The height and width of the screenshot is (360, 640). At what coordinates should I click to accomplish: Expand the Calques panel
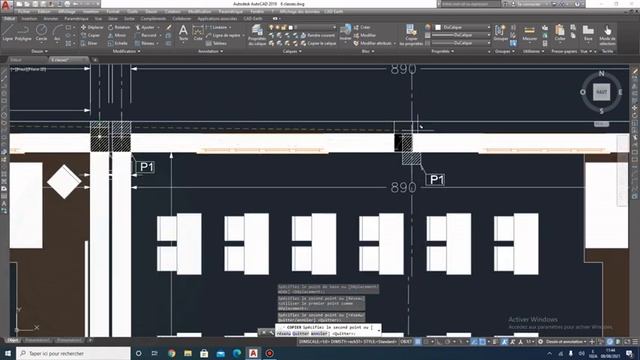tap(292, 51)
